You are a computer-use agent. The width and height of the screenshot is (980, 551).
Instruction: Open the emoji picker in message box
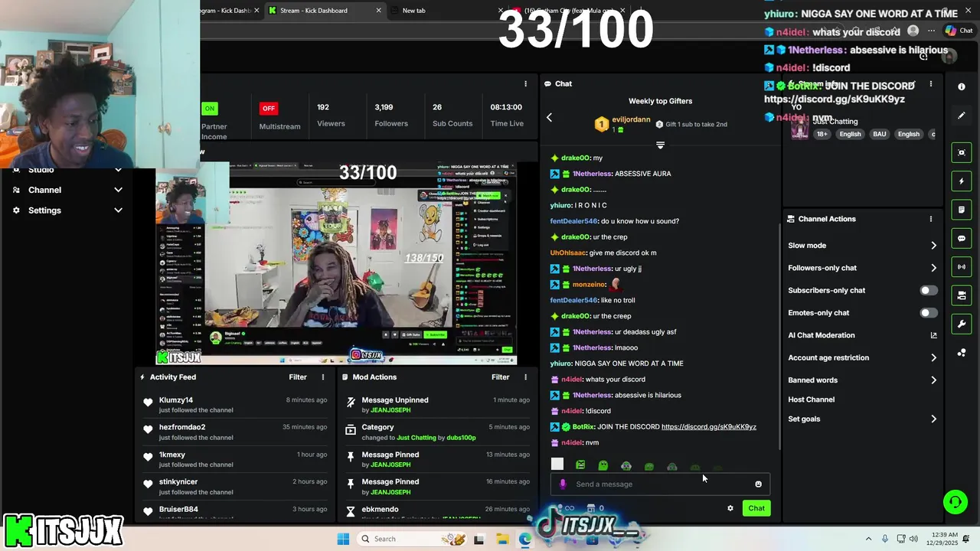759,484
